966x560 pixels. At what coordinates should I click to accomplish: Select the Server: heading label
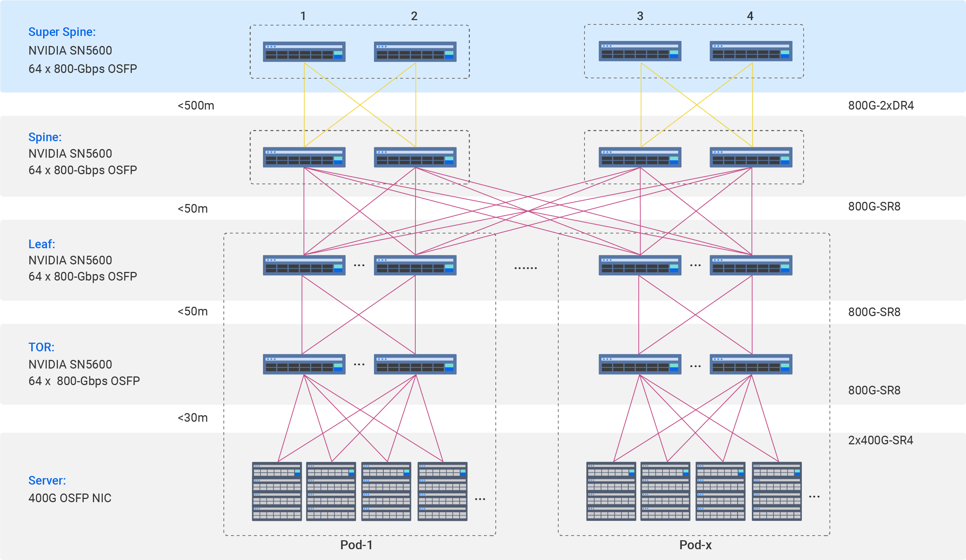(47, 481)
